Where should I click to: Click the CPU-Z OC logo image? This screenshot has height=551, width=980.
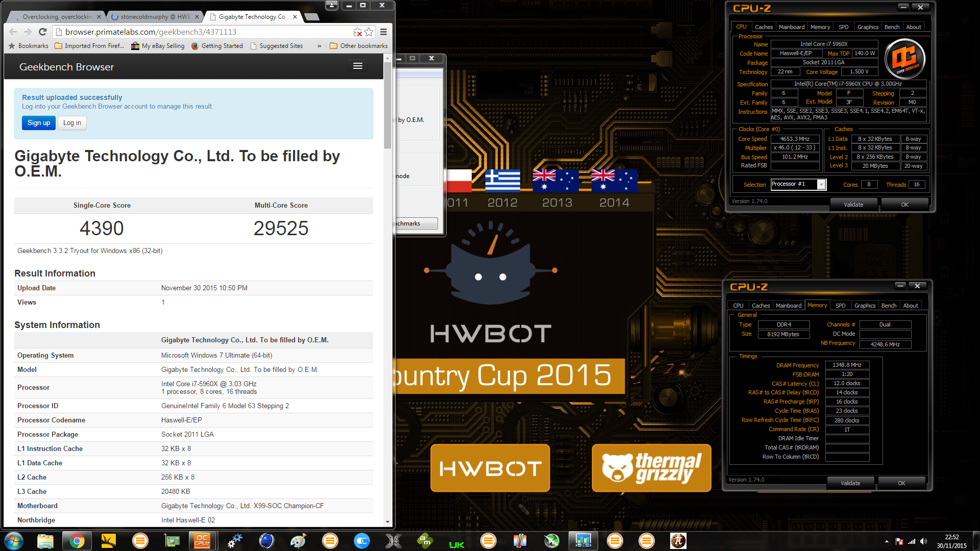pyautogui.click(x=904, y=59)
